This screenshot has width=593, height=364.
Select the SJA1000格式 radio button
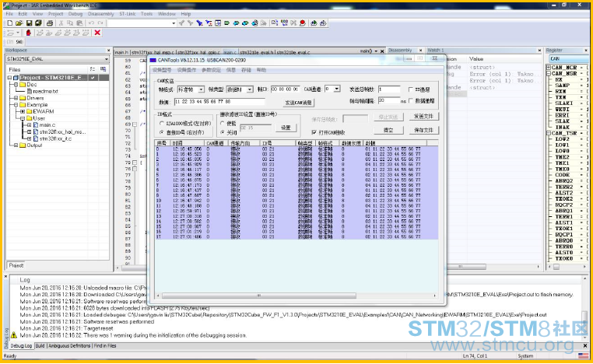(x=162, y=124)
